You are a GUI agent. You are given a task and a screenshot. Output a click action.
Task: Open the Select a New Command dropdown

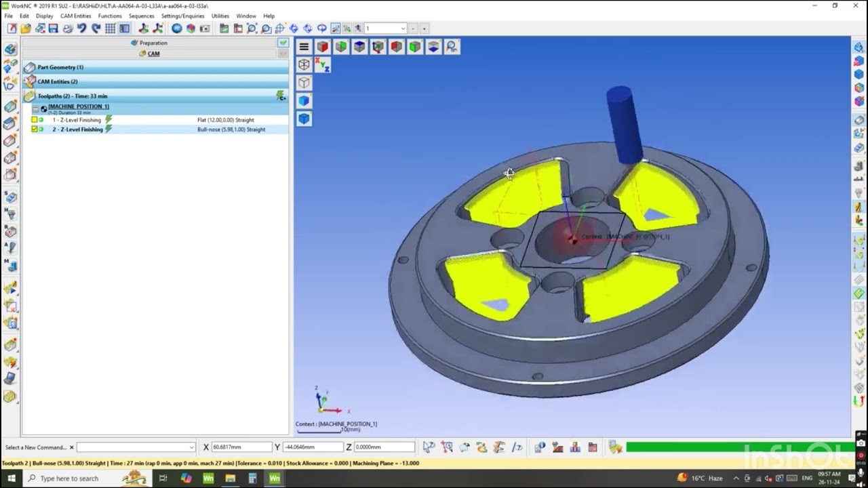click(x=191, y=447)
